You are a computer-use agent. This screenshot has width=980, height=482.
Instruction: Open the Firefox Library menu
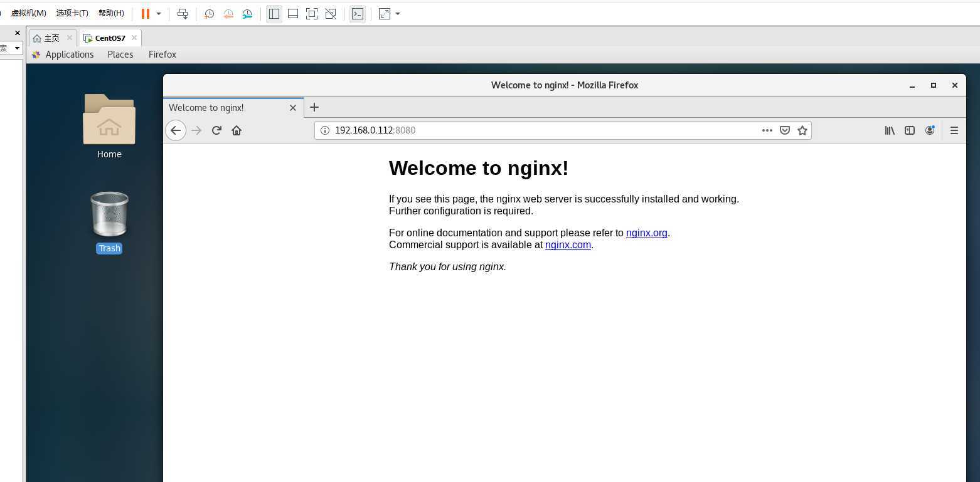[x=890, y=130]
